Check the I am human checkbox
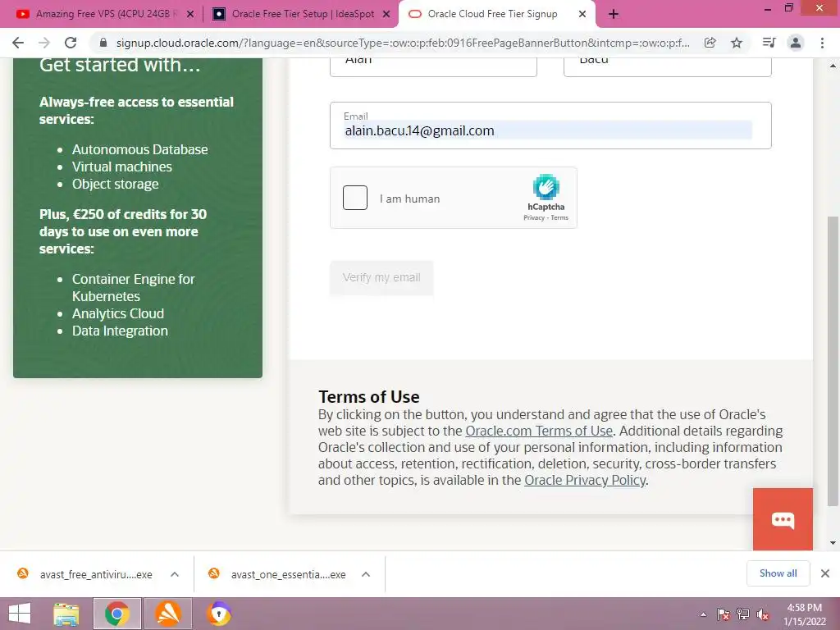Viewport: 840px width, 630px height. 355,198
